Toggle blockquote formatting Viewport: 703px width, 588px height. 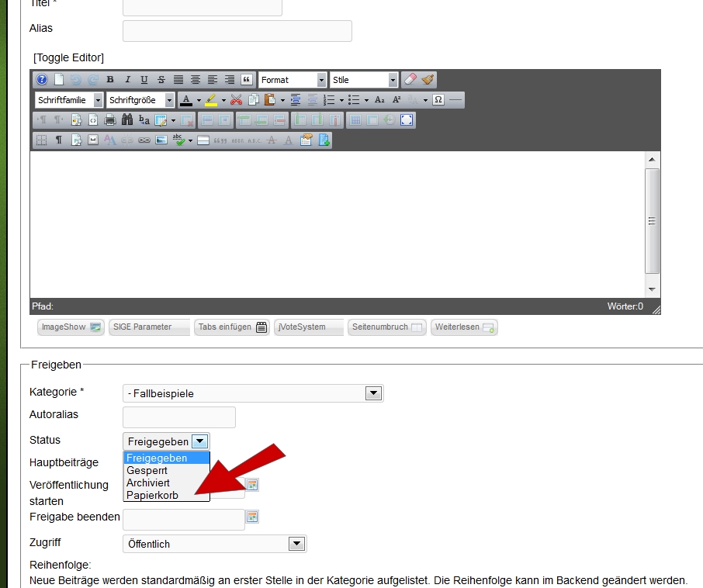point(247,80)
